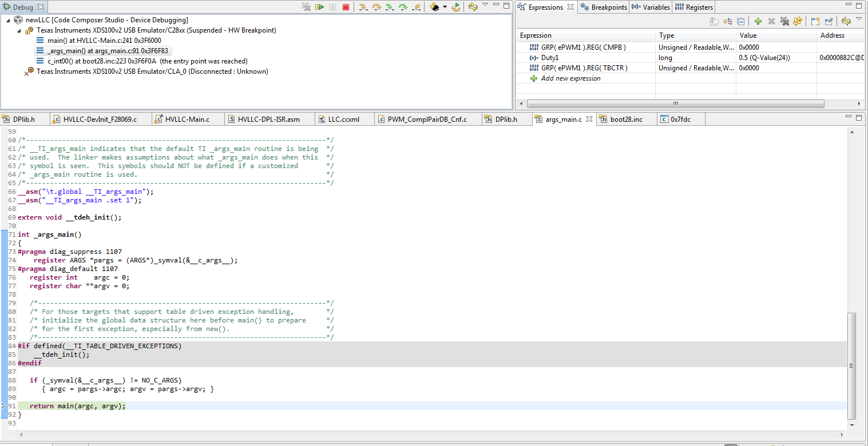Switch to the Breakpoints tab
The image size is (868, 446).
click(604, 7)
